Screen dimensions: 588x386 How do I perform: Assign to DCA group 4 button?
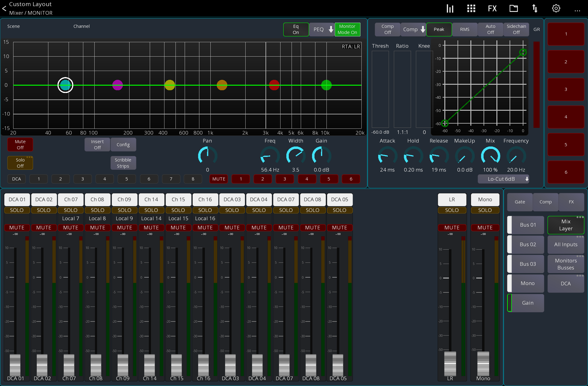tap(105, 179)
